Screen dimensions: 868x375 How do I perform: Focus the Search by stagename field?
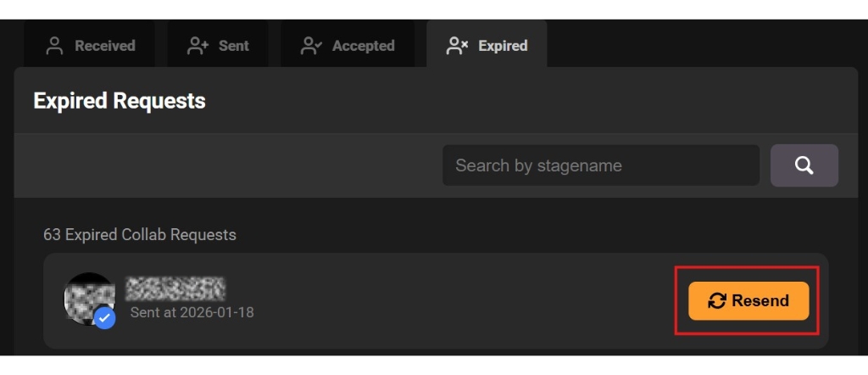tap(600, 165)
